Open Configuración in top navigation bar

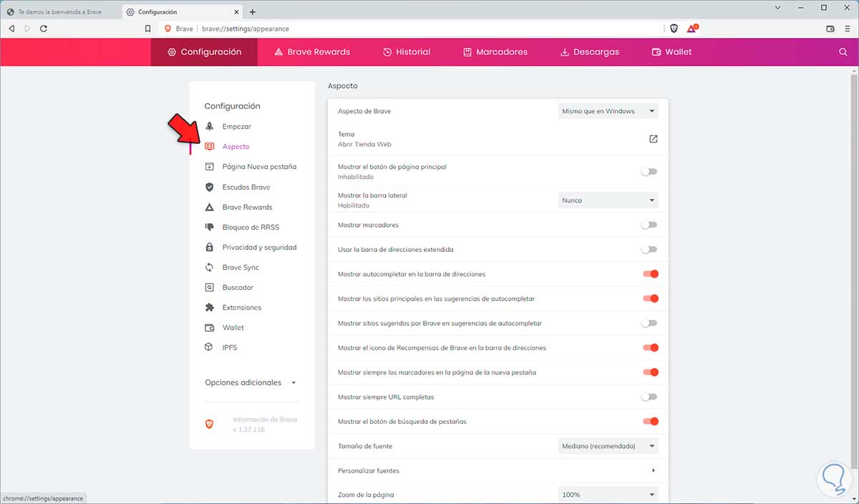pos(204,52)
